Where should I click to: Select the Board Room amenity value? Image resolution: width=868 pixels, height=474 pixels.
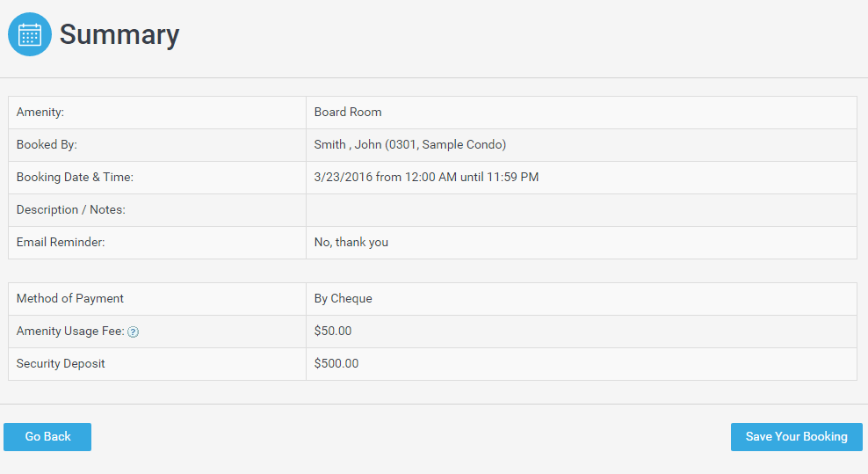(348, 113)
